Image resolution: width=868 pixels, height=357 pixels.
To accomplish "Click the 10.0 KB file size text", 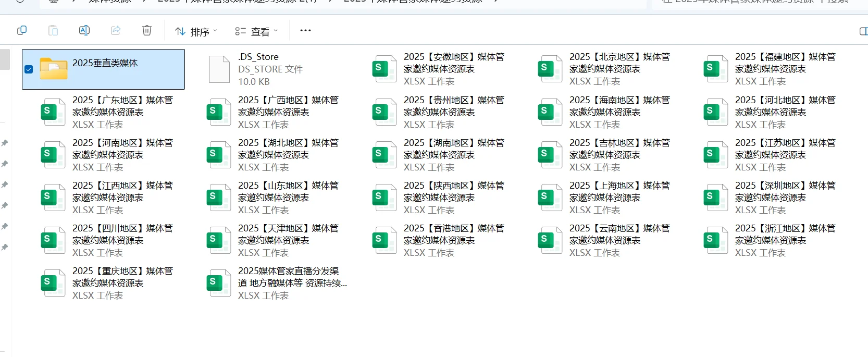I will [254, 82].
